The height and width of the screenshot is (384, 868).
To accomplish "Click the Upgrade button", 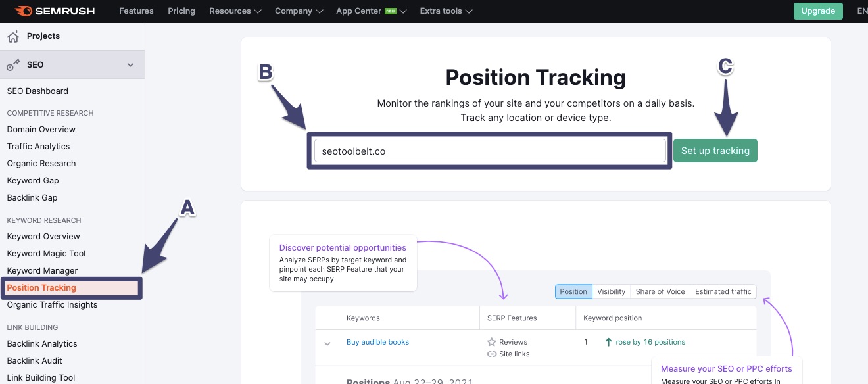I will coord(817,11).
